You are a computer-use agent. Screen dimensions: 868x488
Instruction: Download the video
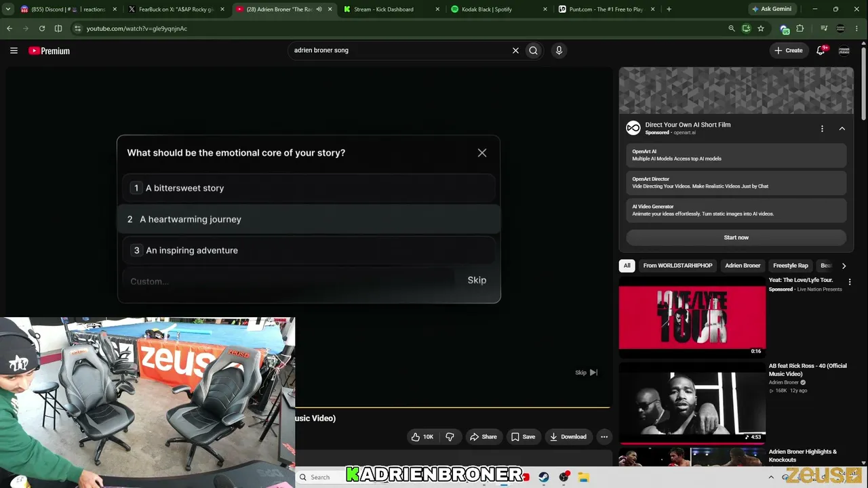pyautogui.click(x=568, y=437)
